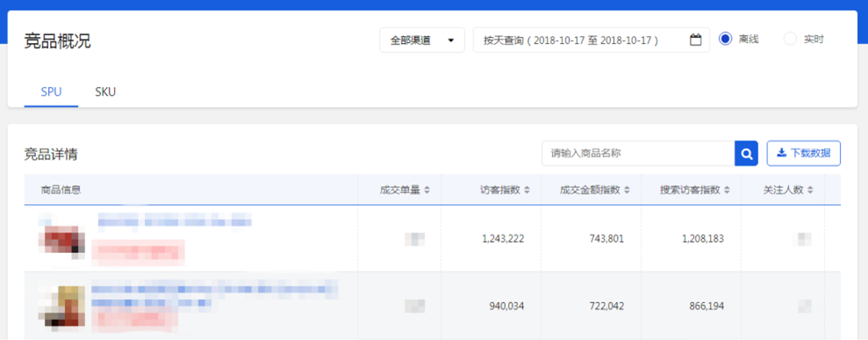This screenshot has width=868, height=340.
Task: Open the 全部渠道 channel dropdown
Action: (422, 40)
